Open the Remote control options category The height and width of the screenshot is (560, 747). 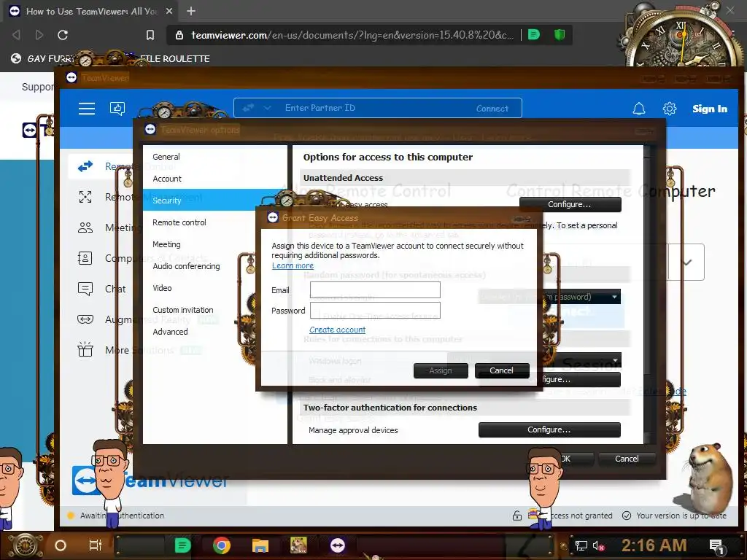point(179,222)
